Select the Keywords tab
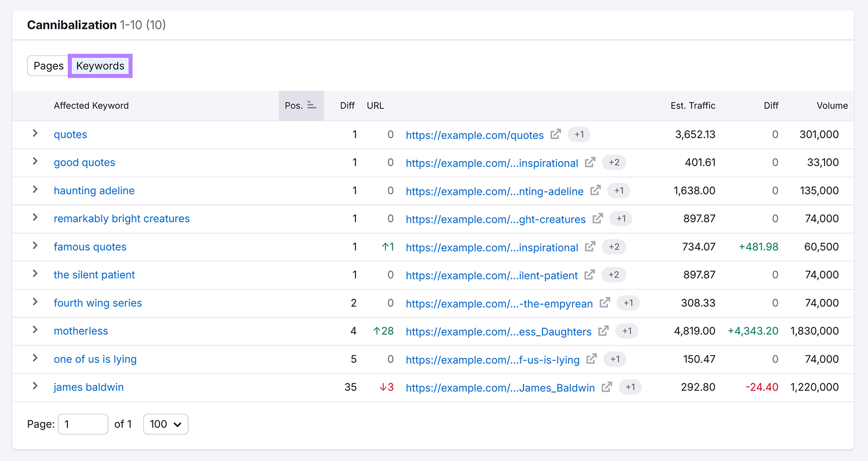This screenshot has width=868, height=461. (x=100, y=66)
